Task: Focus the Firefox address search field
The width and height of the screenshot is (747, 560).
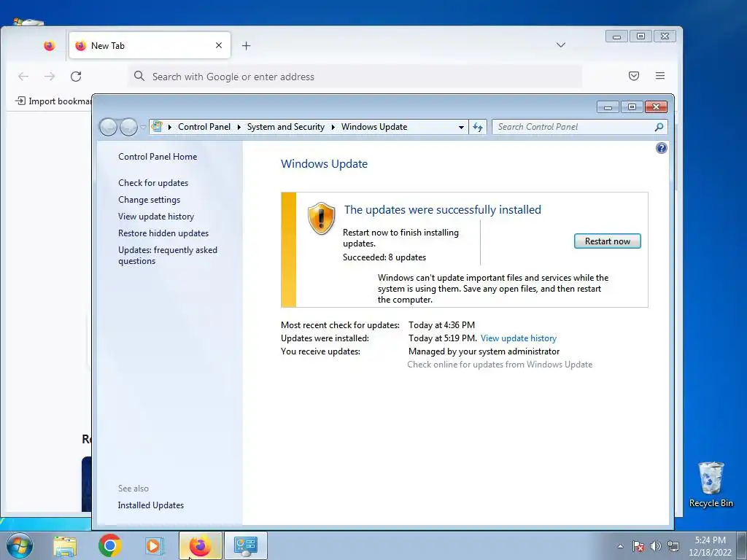Action: (x=355, y=77)
